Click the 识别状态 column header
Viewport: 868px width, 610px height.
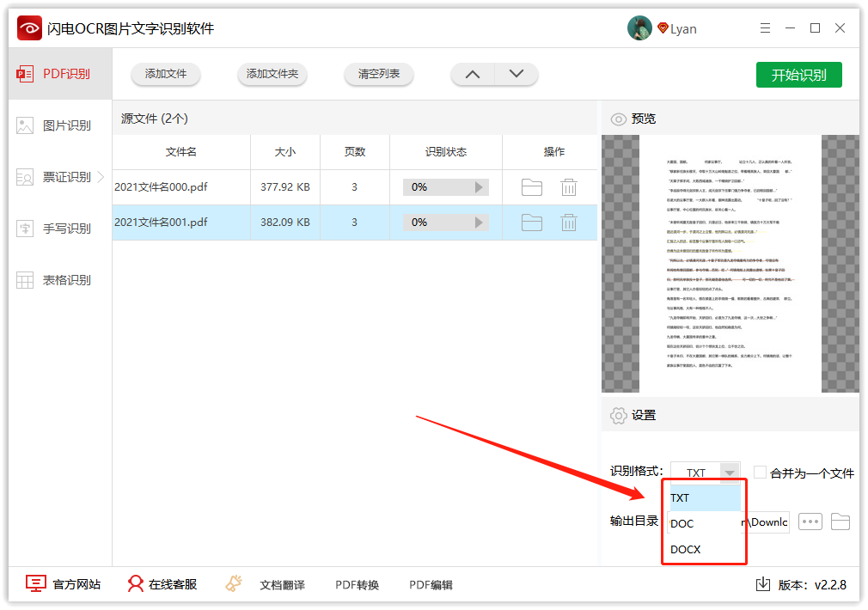[x=446, y=152]
